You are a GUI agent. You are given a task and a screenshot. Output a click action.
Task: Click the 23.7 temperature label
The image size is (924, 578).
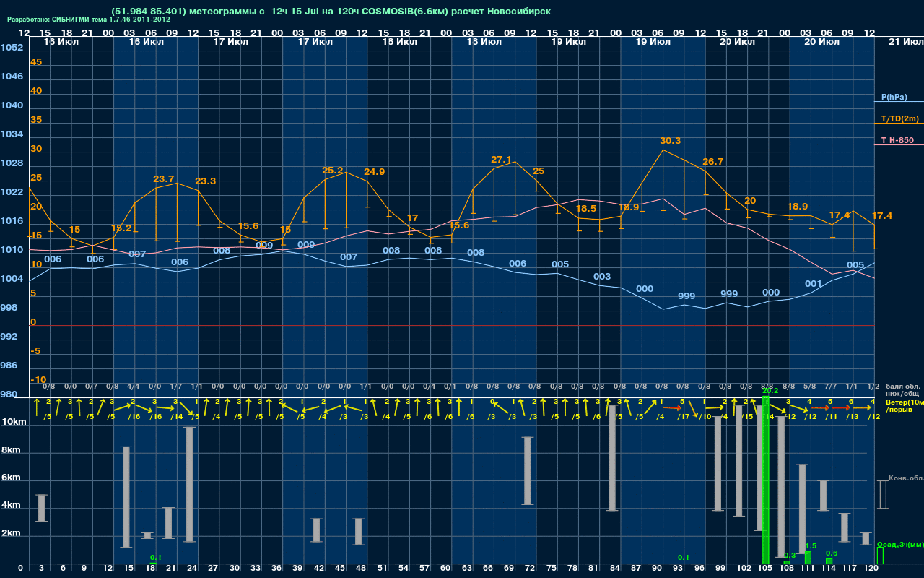tap(164, 179)
